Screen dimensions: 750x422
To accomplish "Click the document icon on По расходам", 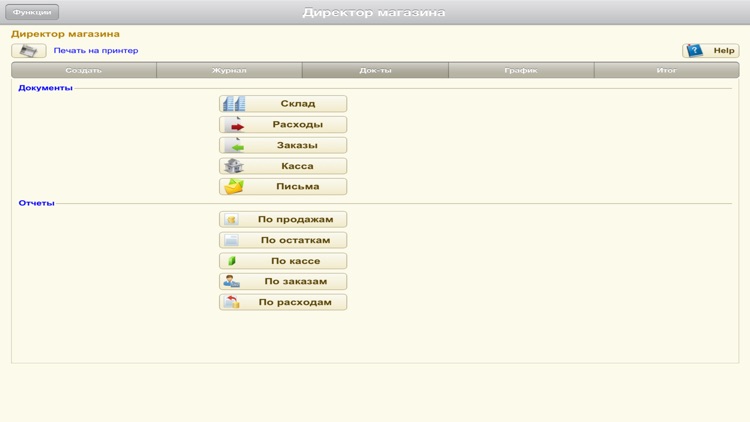I will point(232,302).
